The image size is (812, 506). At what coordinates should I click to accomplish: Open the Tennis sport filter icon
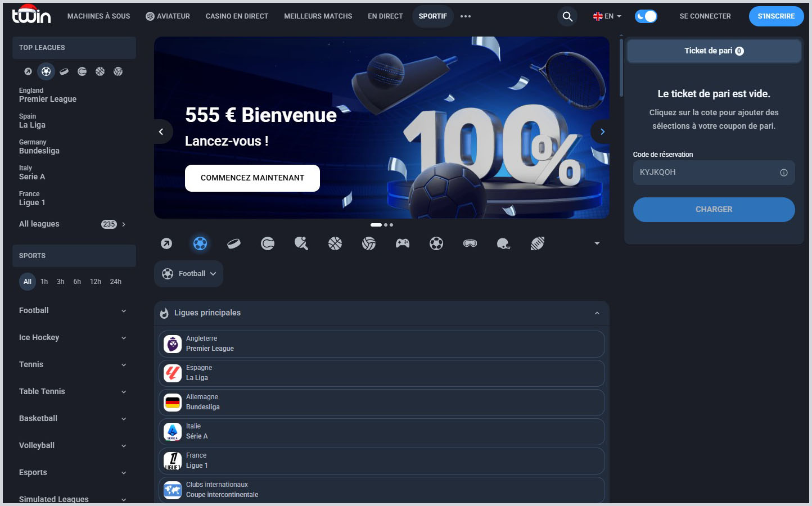coord(268,243)
